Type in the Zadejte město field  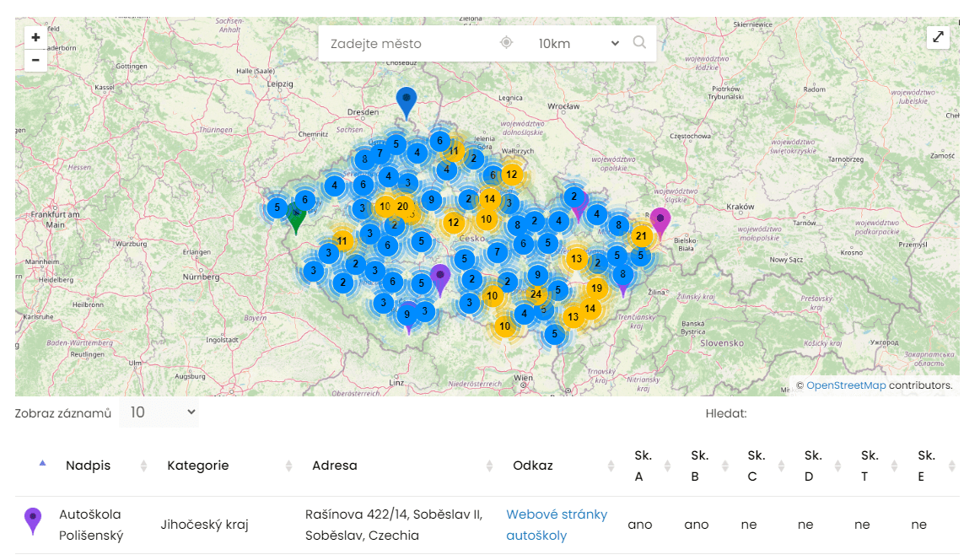(405, 43)
